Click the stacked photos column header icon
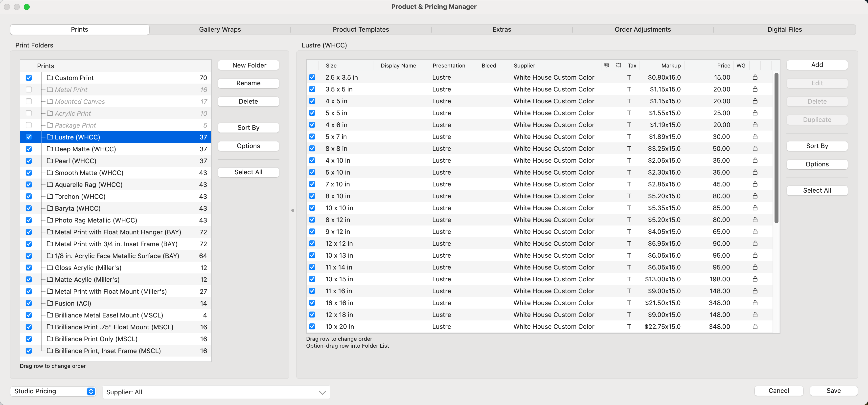This screenshot has height=405, width=868. pyautogui.click(x=607, y=65)
